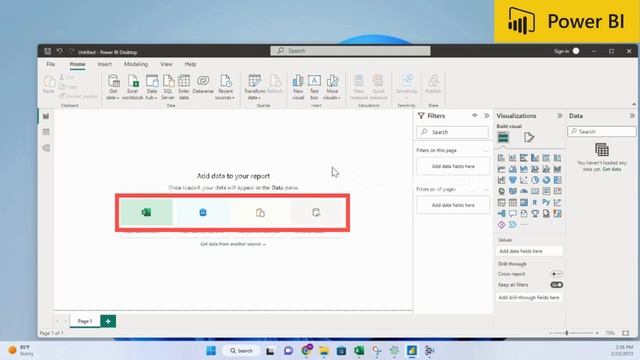Open the Windows Start menu

click(x=211, y=351)
